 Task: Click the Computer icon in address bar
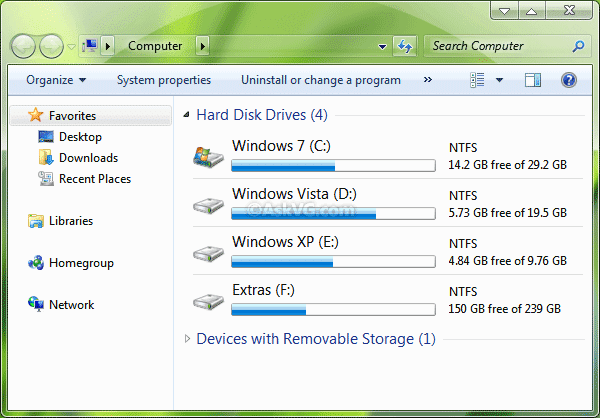(90, 46)
